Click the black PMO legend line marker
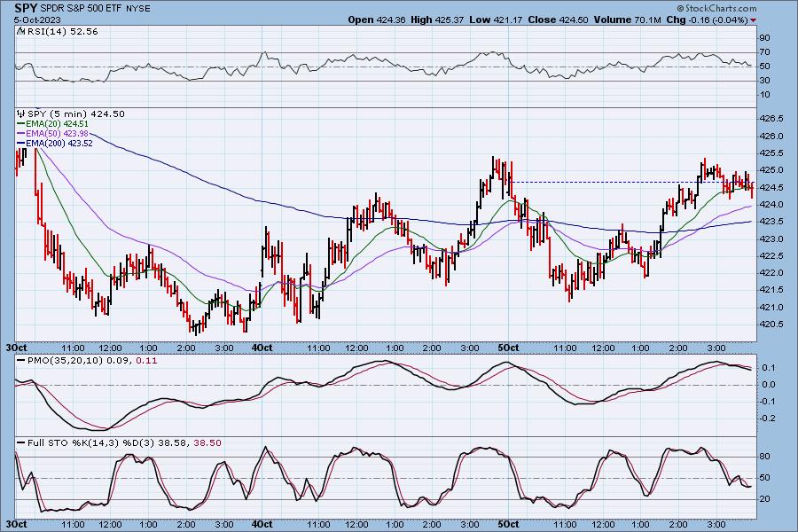The image size is (798, 532). 21,361
